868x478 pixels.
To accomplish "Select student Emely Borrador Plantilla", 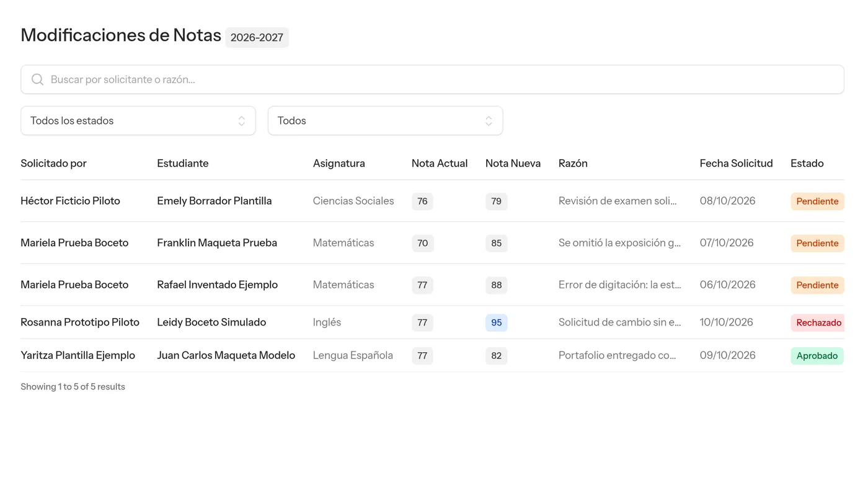I will tap(215, 201).
